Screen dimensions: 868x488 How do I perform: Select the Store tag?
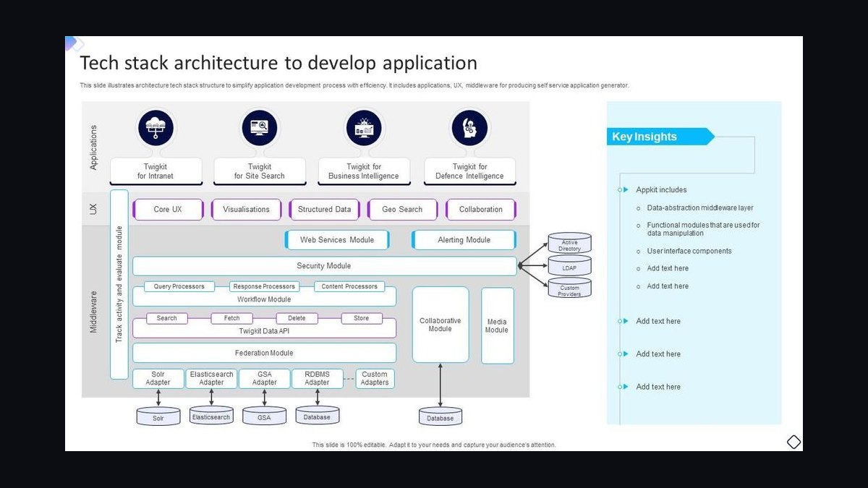tap(361, 318)
